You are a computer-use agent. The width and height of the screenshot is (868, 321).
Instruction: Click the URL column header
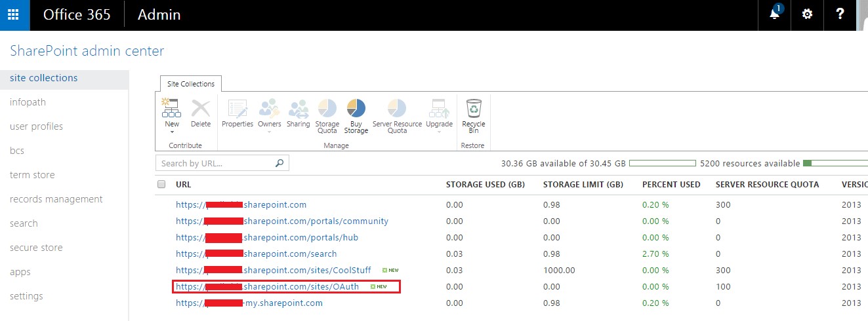(183, 185)
